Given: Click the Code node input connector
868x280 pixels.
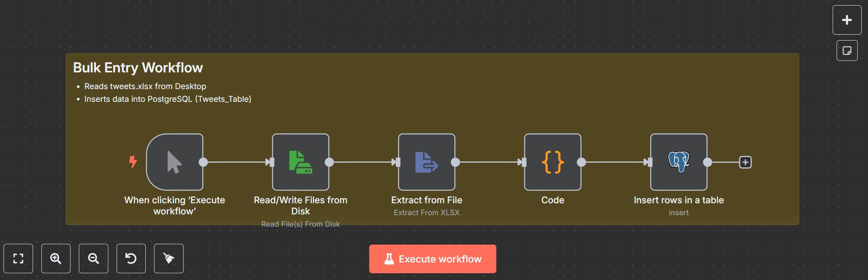Looking at the screenshot, I should (x=524, y=162).
